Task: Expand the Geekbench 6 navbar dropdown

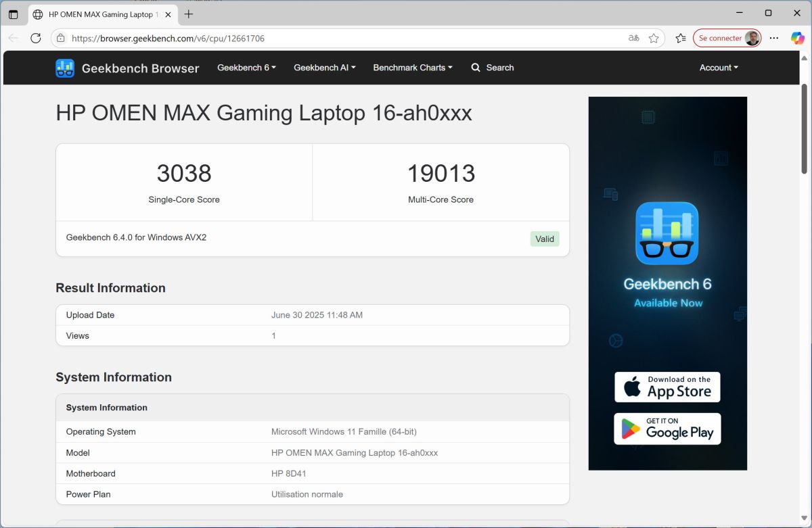Action: [x=246, y=68]
